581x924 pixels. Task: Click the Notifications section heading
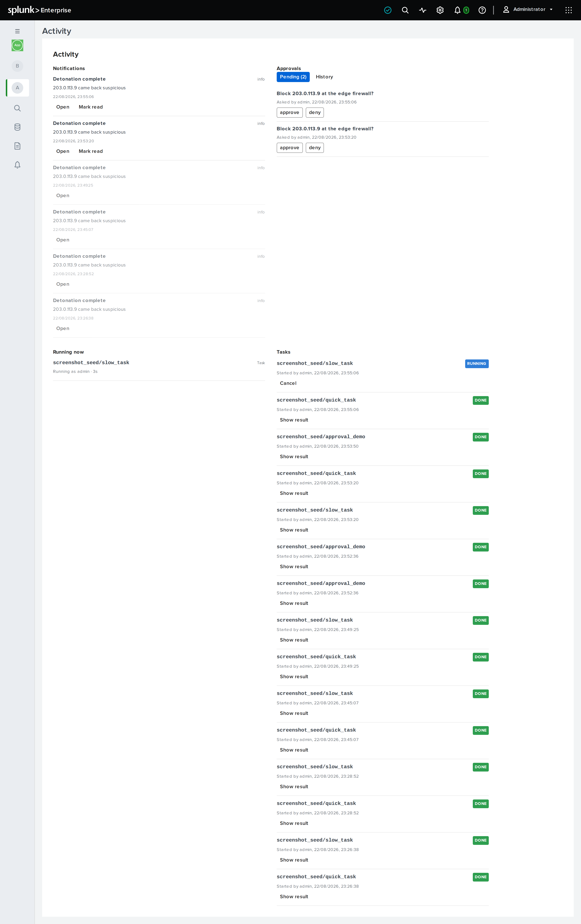(69, 68)
